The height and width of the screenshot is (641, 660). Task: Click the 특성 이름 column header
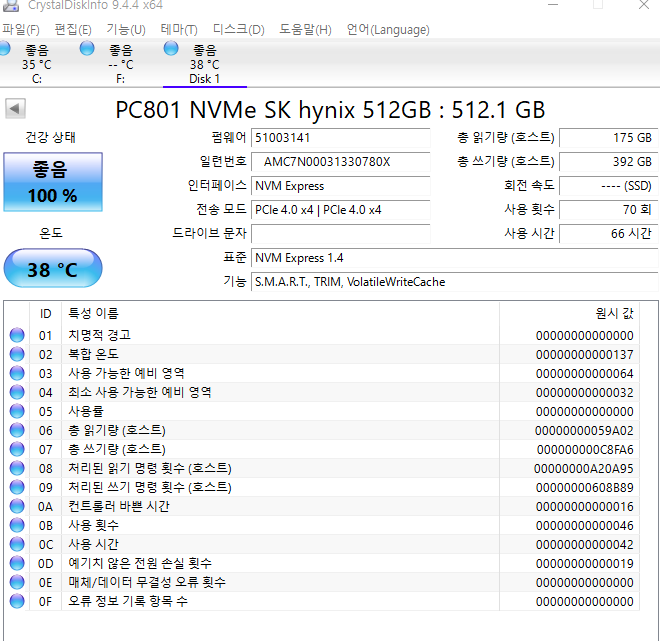click(280, 314)
